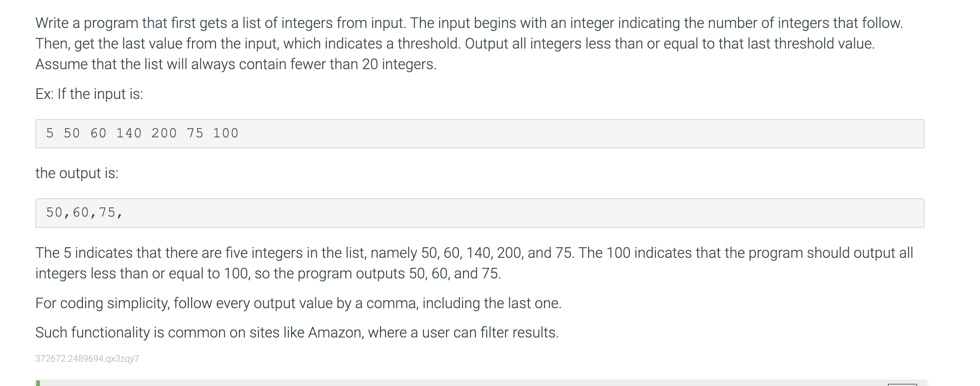Click the line starting "The 5 indicates"
980x386 pixels.
(x=474, y=253)
